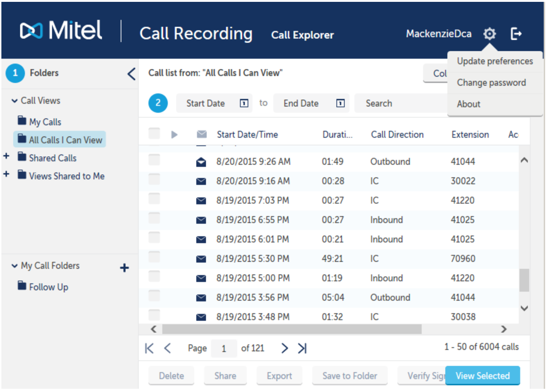Sort by Start Date/Time column header
Image resolution: width=547 pixels, height=392 pixels.
point(247,135)
